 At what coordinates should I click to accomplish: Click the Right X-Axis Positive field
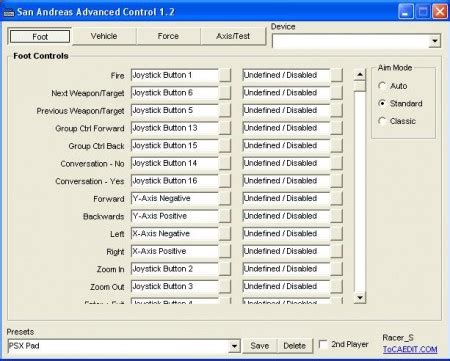pyautogui.click(x=175, y=251)
